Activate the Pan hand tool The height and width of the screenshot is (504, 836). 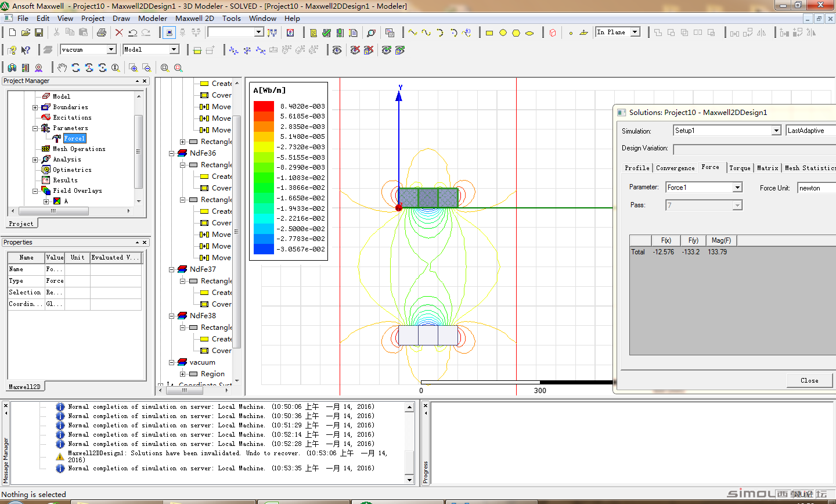pos(62,68)
